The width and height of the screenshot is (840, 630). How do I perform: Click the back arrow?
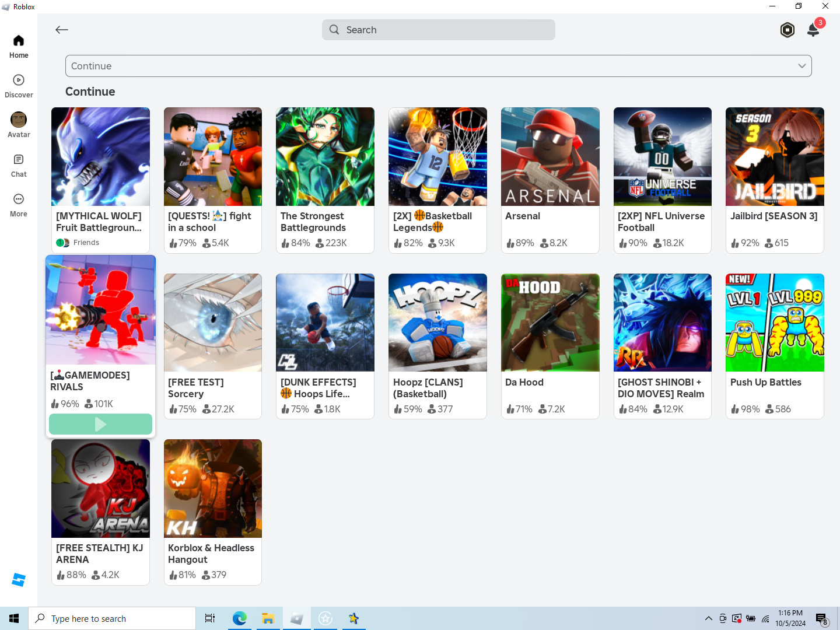coord(62,30)
